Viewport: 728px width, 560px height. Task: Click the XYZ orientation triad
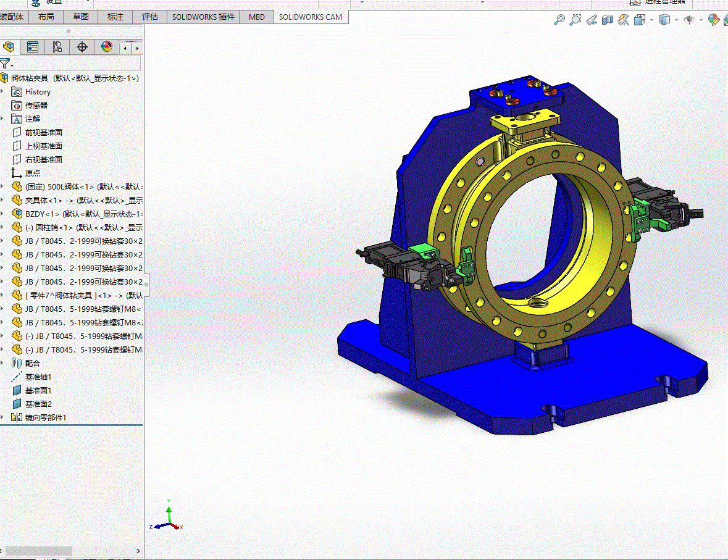coord(167,516)
